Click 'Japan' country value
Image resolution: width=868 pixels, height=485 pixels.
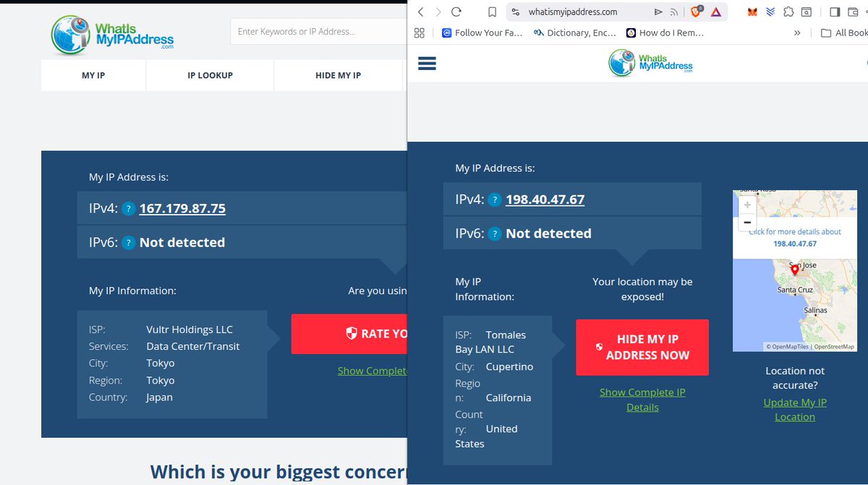[x=159, y=397]
